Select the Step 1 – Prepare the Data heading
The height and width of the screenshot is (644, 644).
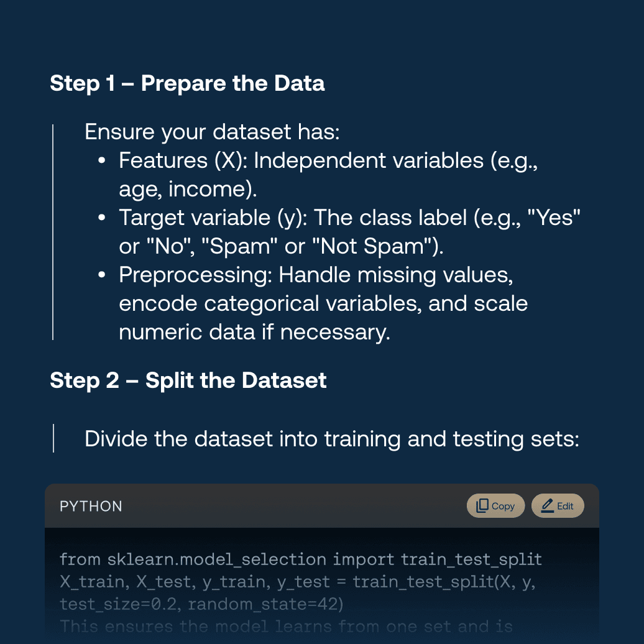(x=187, y=83)
